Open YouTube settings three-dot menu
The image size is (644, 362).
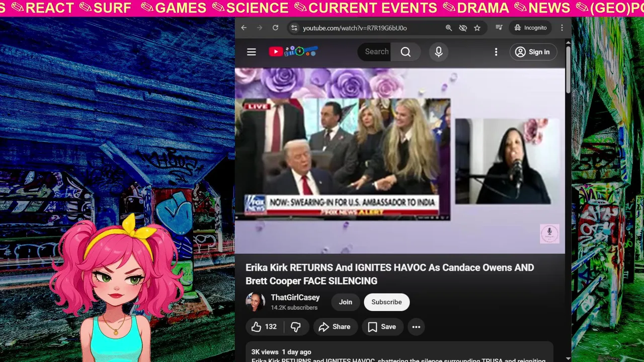coord(496,52)
